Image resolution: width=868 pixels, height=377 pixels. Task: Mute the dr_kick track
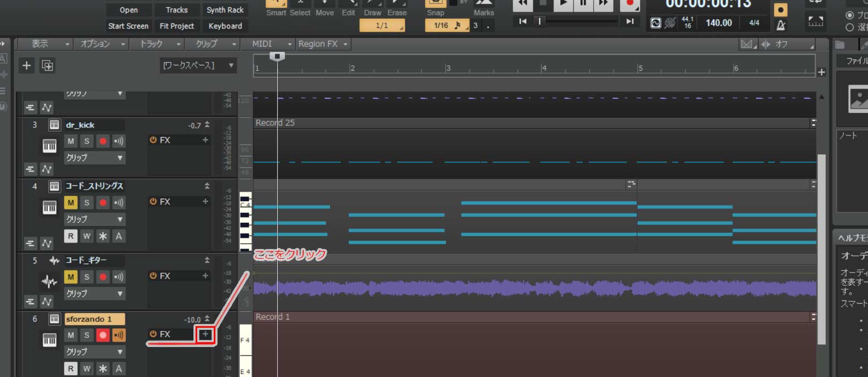click(71, 141)
